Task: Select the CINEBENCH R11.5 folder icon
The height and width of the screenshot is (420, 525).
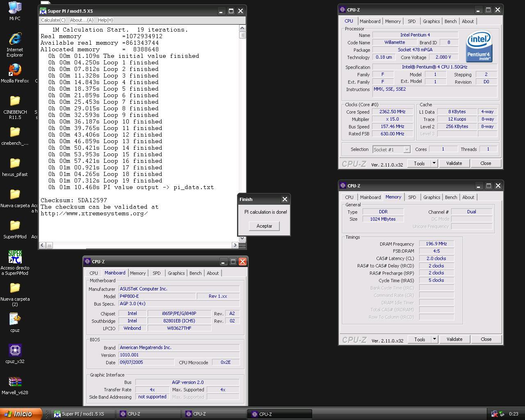Action: pos(15,101)
